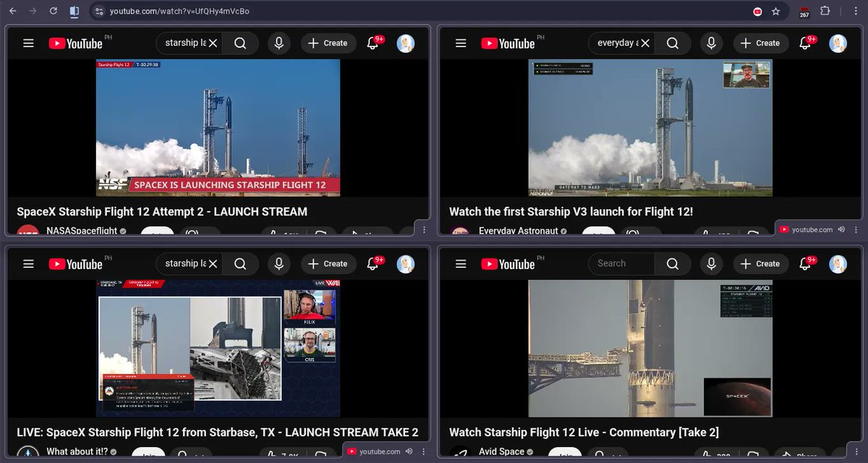The image size is (868, 463).
Task: Click the search magnifier in Everyday Astronaut pane
Action: 673,43
